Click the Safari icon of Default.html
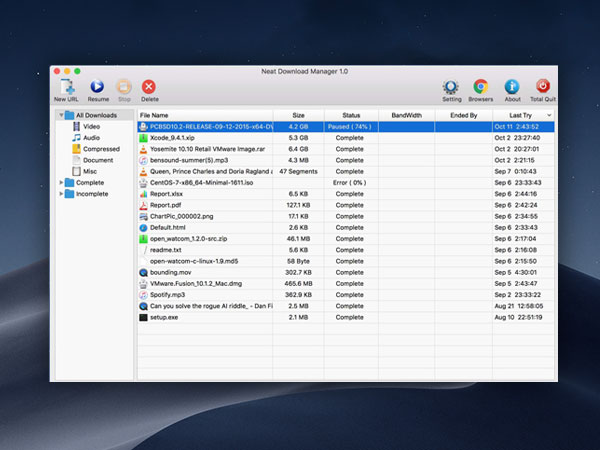Screen dimensions: 600x450 [143, 228]
